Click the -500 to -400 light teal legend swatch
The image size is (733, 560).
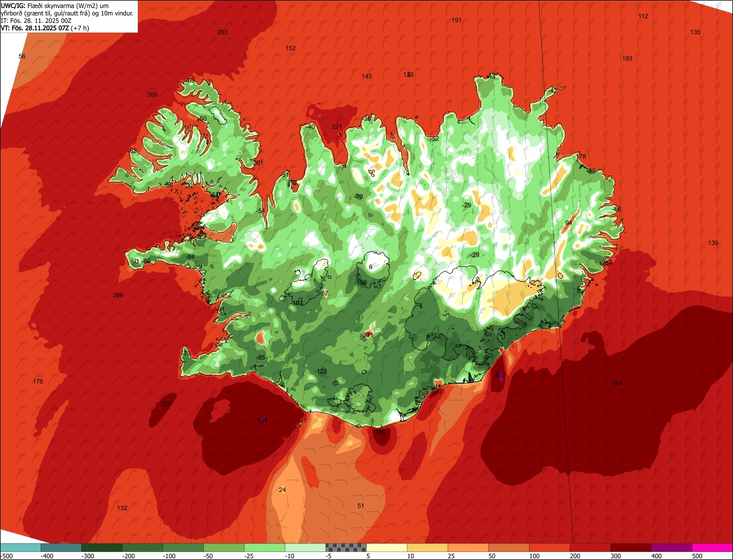point(20,547)
